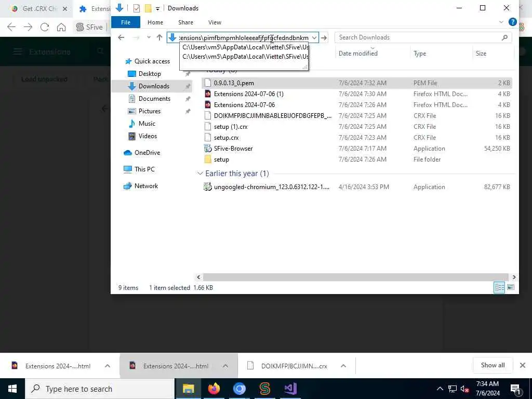Open options for first Extensions html download

(x=107, y=366)
